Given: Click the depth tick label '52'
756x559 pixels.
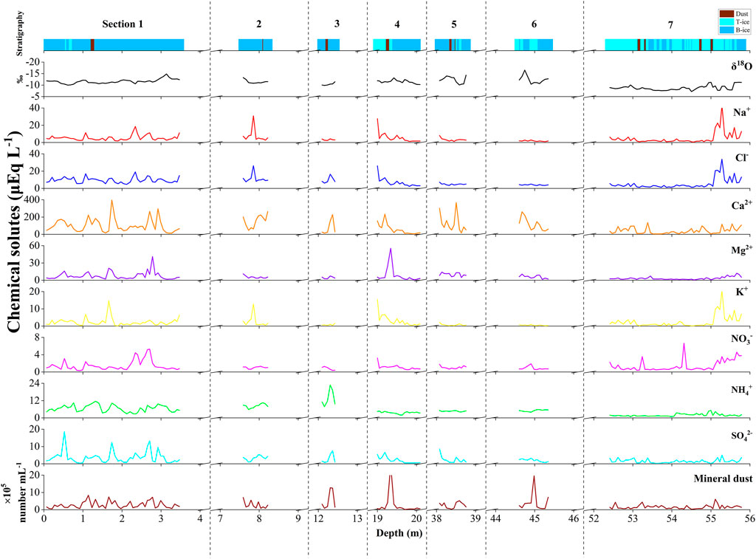Looking at the screenshot, I should point(594,518).
